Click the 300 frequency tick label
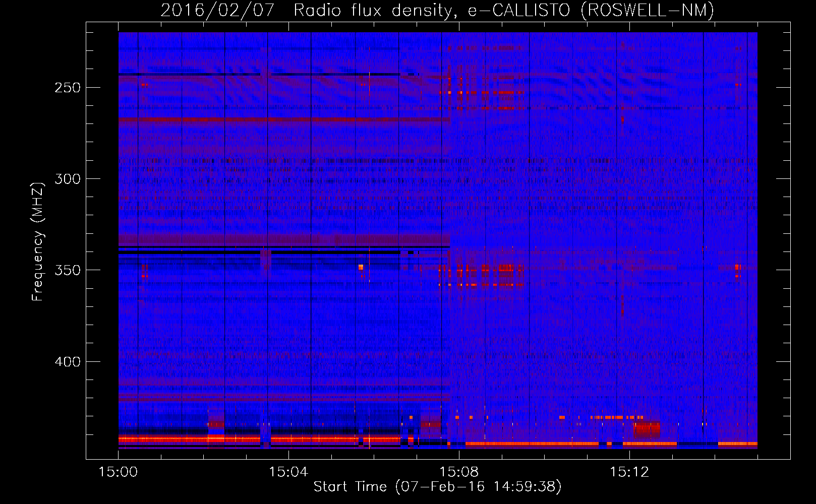Image resolution: width=816 pixels, height=504 pixels. click(x=68, y=179)
